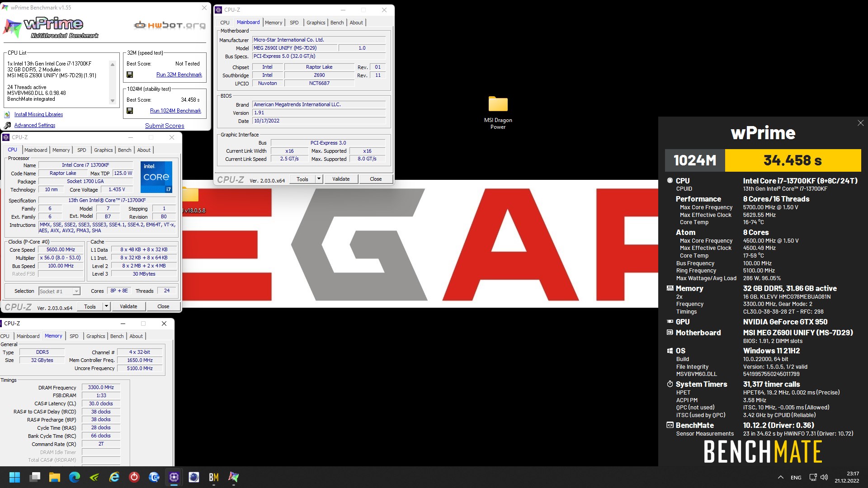Open the BenchMate (BM) taskbar icon
Screen dimensions: 868x488
point(214,477)
